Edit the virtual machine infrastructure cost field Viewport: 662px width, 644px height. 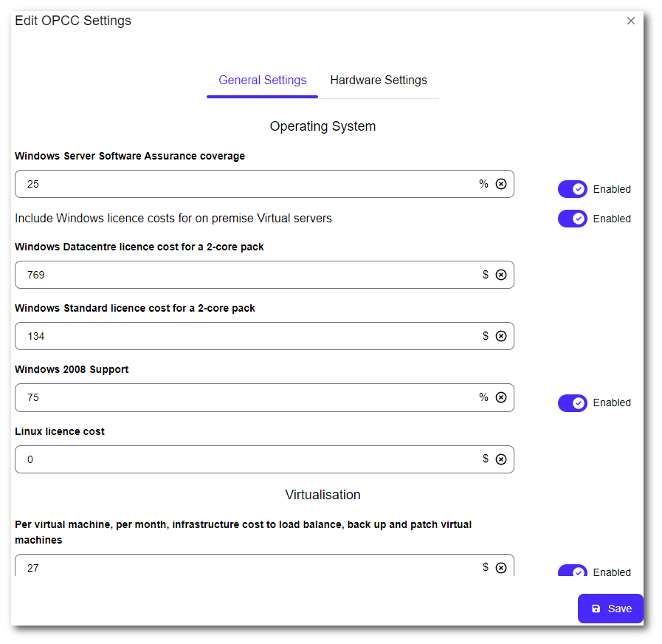click(244, 567)
